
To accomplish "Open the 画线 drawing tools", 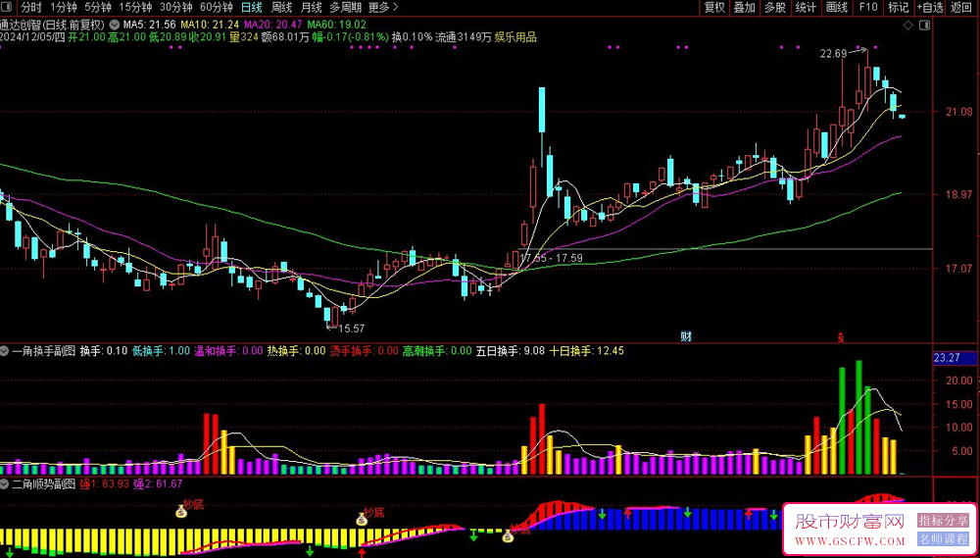I will [x=836, y=8].
